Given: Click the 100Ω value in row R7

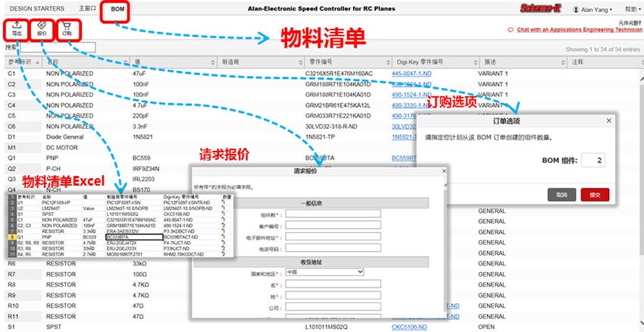Looking at the screenshot, I should coord(139,274).
